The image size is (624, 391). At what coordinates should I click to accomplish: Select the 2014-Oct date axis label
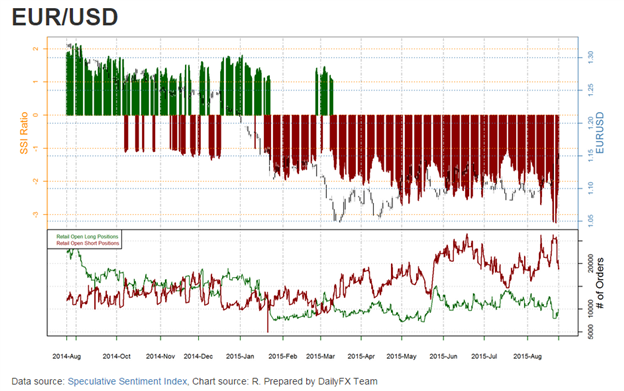[x=117, y=356]
